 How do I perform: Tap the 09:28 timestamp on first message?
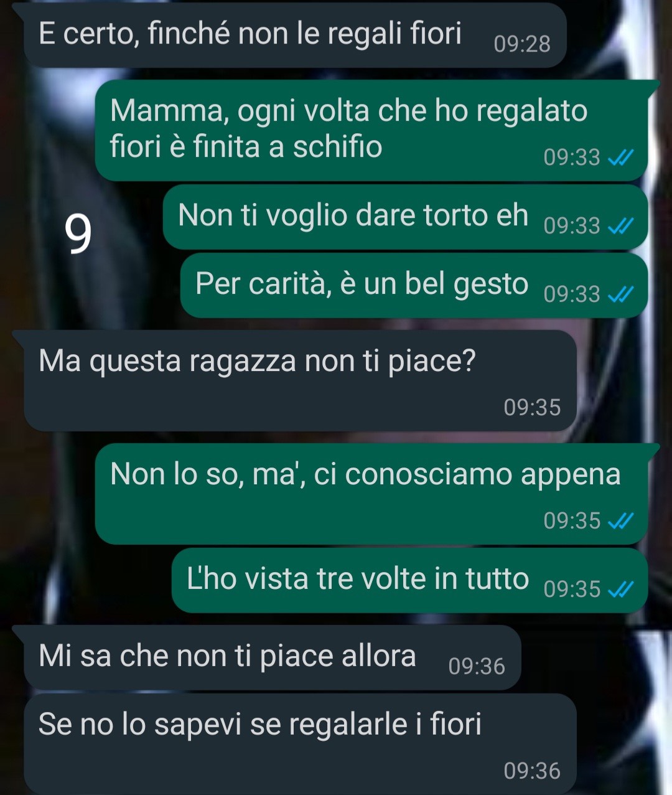522,44
